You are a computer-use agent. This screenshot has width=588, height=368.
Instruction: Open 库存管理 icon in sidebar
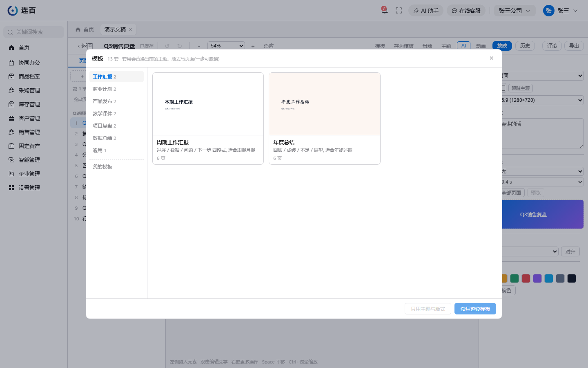(11, 104)
